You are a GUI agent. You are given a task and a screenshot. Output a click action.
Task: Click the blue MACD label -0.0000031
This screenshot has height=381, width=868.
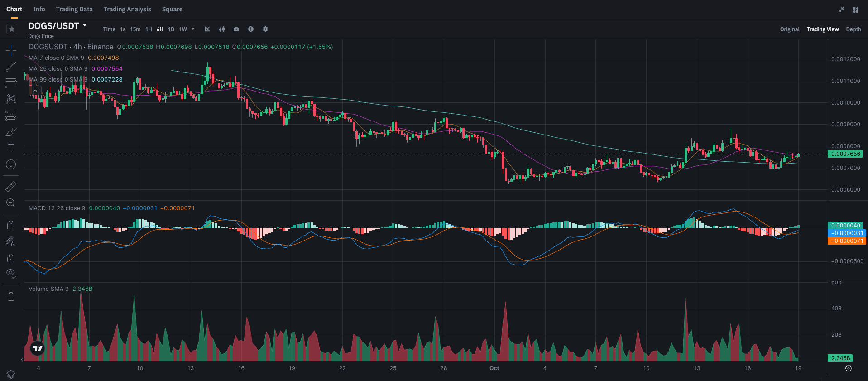[x=847, y=233]
